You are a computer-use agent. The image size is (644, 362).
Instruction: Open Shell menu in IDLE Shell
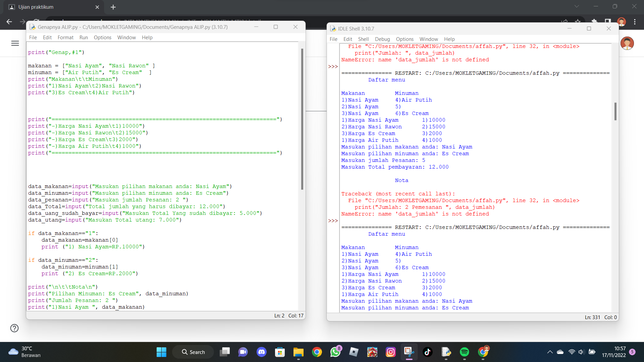pos(363,39)
